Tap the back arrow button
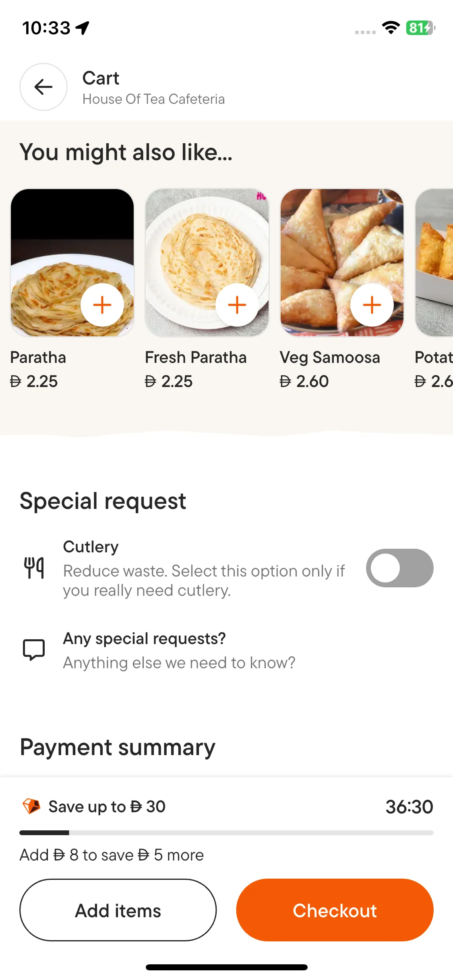The width and height of the screenshot is (453, 980). click(x=43, y=87)
